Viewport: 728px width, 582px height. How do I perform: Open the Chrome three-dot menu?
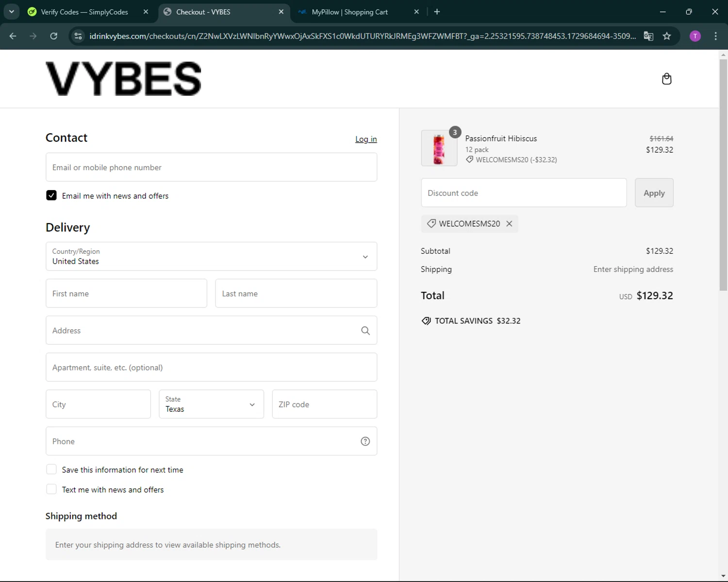click(715, 36)
